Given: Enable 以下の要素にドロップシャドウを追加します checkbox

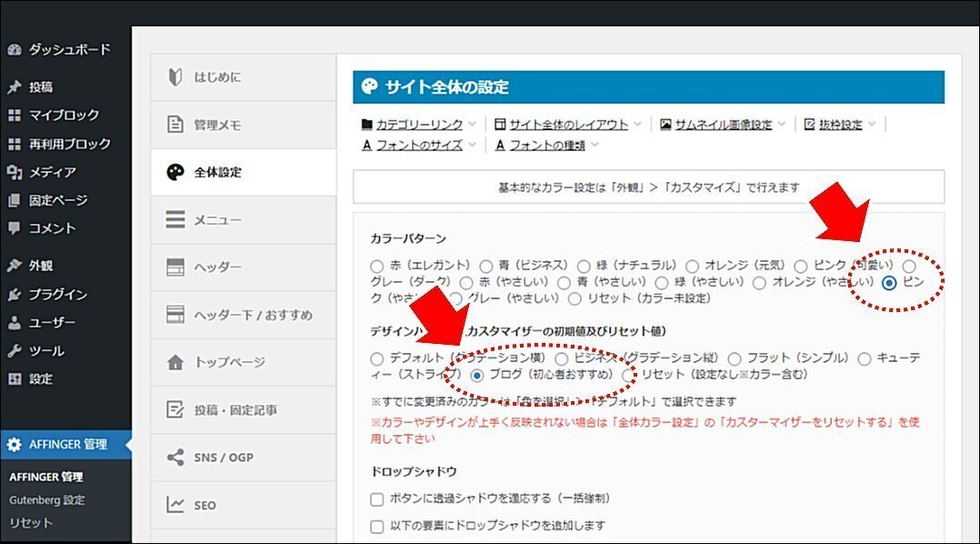Looking at the screenshot, I should (377, 527).
